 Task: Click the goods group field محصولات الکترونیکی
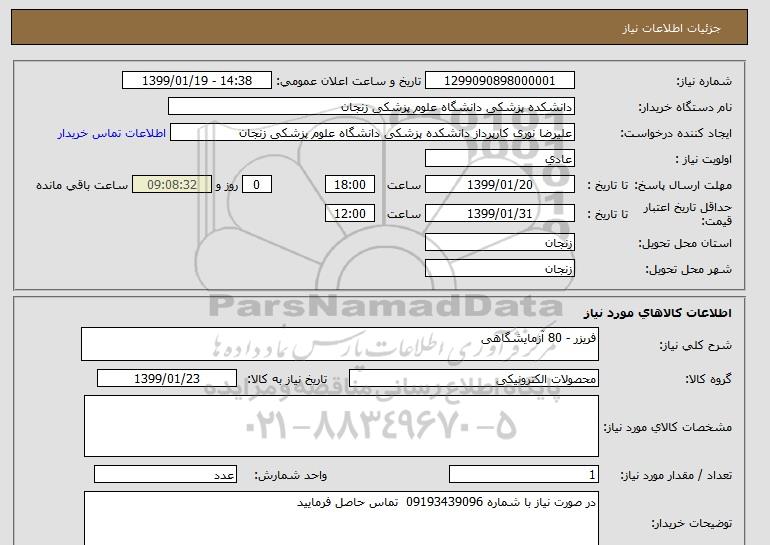click(x=473, y=379)
